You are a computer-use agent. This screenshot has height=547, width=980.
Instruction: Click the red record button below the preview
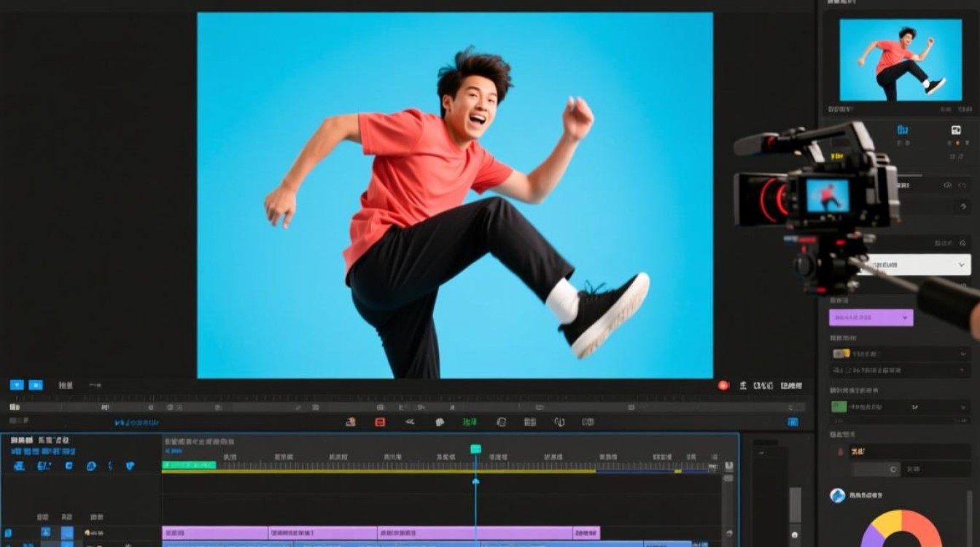[x=723, y=385]
